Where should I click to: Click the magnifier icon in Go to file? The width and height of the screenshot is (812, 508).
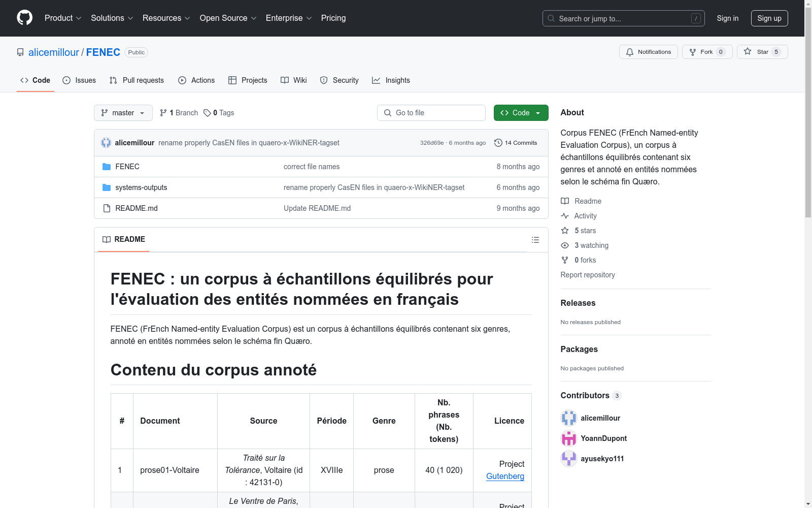point(388,113)
